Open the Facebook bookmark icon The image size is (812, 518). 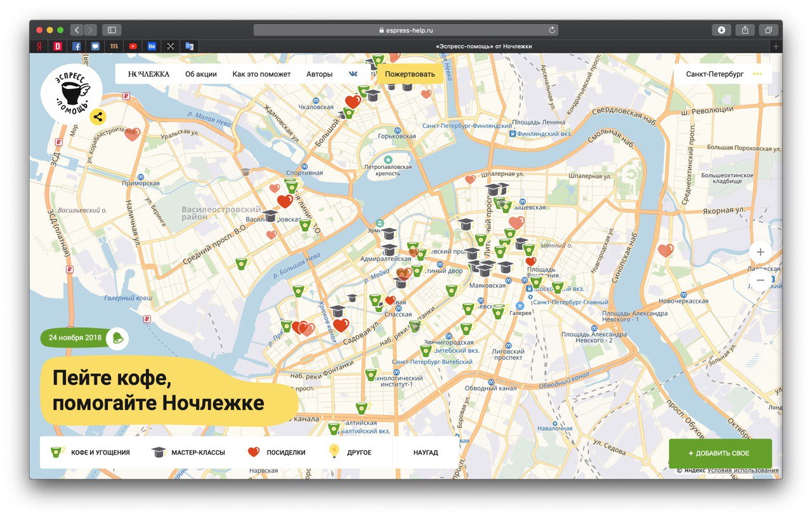[x=76, y=46]
